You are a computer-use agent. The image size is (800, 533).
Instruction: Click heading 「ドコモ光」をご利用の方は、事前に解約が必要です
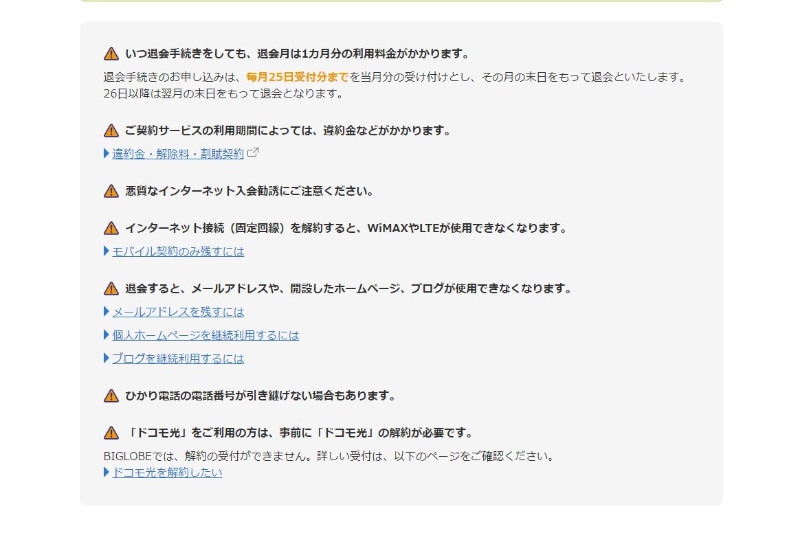(x=299, y=433)
